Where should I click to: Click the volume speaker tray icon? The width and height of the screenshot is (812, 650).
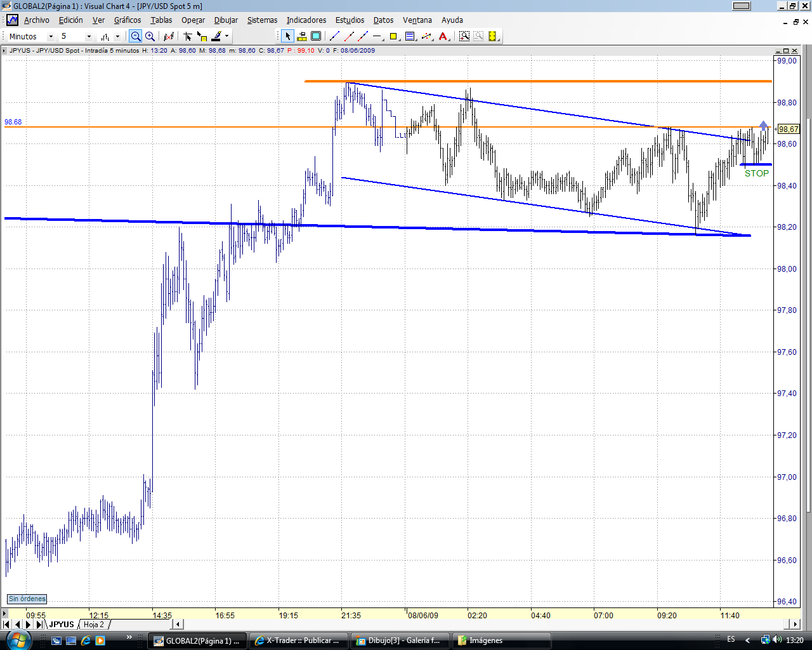point(778,640)
